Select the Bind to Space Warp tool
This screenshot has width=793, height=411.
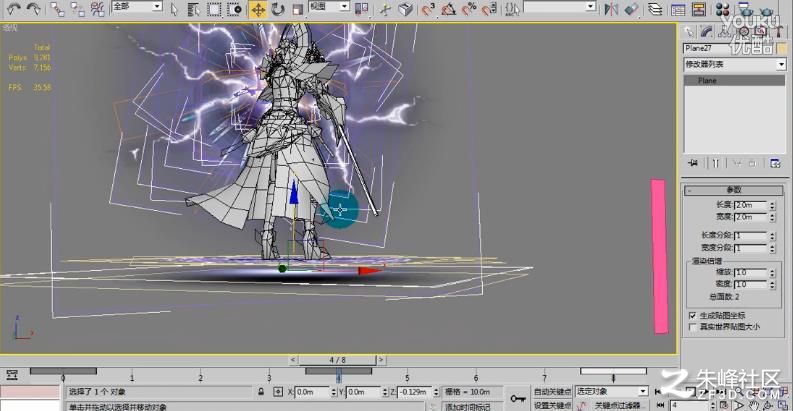[x=97, y=9]
